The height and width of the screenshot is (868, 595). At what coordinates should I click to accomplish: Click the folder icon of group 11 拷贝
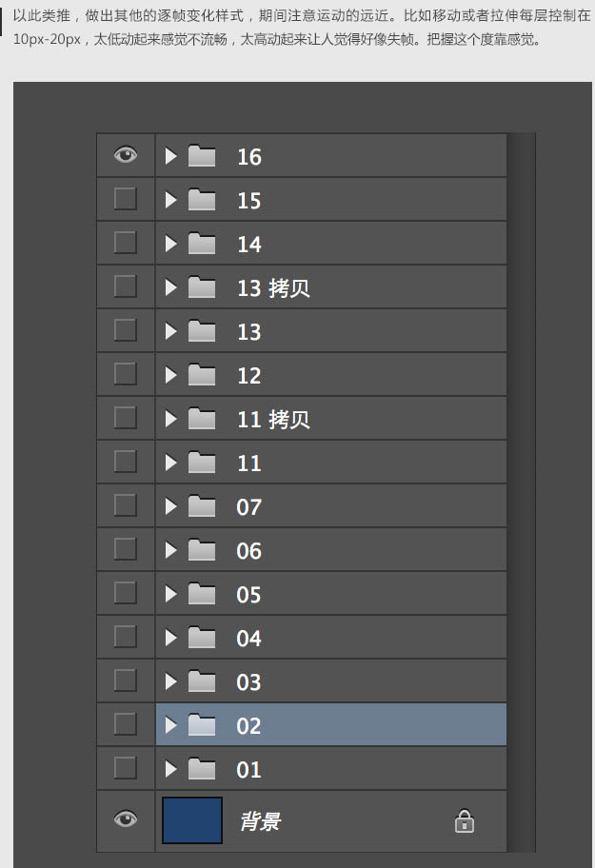click(202, 419)
